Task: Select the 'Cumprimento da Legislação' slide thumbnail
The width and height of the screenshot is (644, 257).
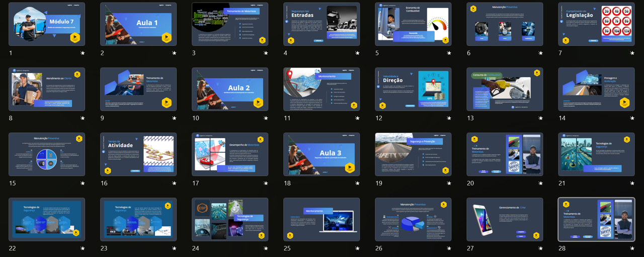Action: click(596, 24)
